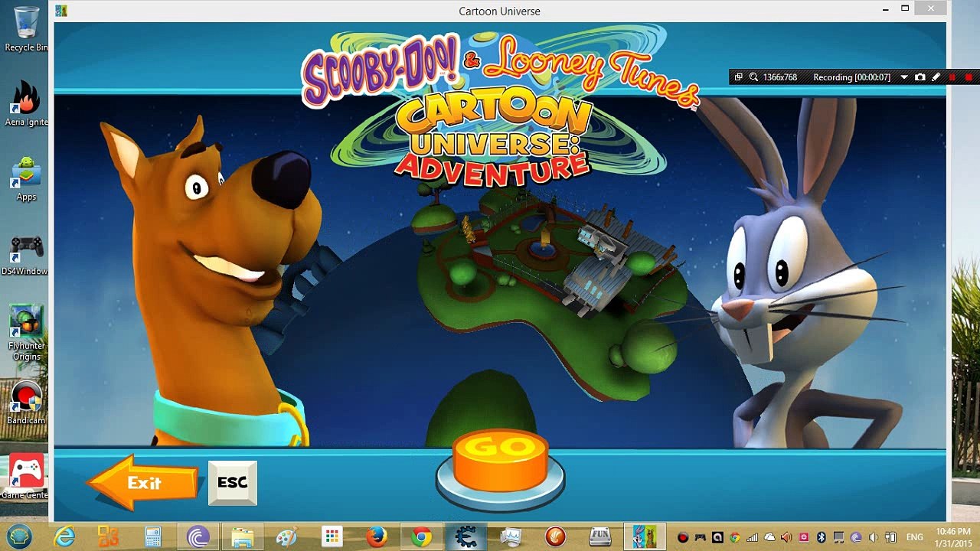The width and height of the screenshot is (980, 551).
Task: Open the Apps desktop shortcut
Action: (x=26, y=178)
